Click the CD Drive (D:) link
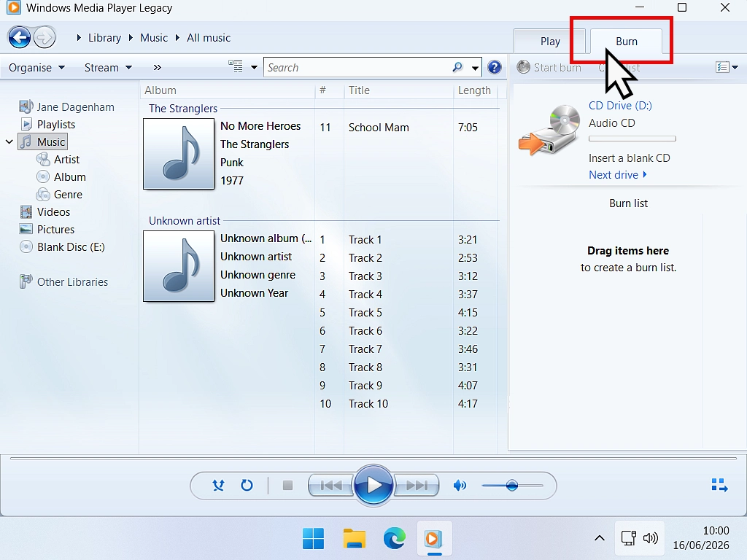The width and height of the screenshot is (747, 560). pos(620,105)
